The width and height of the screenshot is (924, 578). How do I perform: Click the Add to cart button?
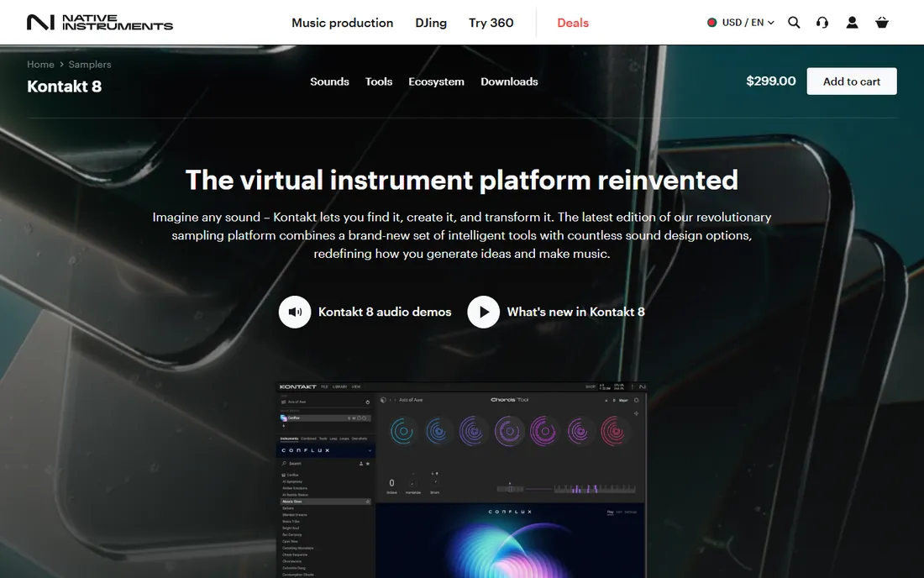pos(852,81)
